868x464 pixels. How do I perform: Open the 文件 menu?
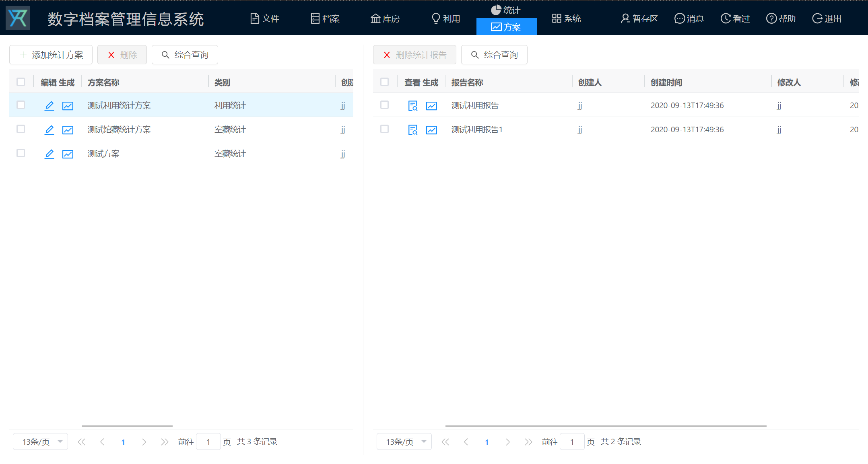265,18
